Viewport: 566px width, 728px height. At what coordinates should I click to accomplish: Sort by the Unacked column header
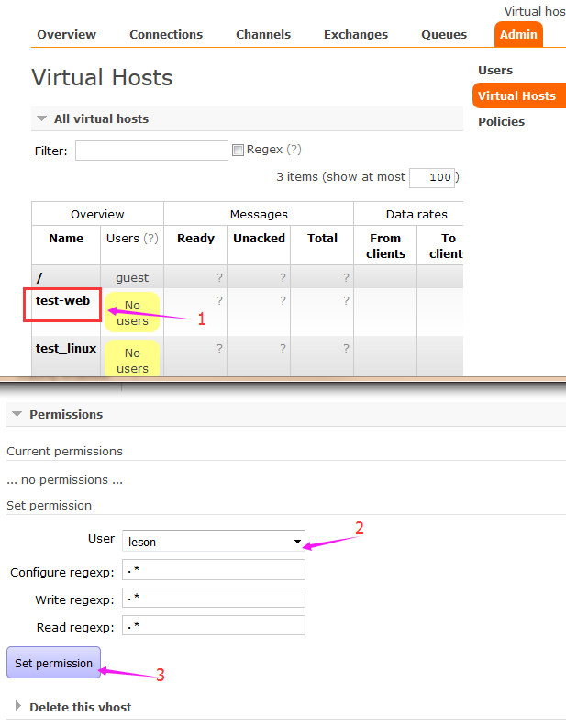259,238
